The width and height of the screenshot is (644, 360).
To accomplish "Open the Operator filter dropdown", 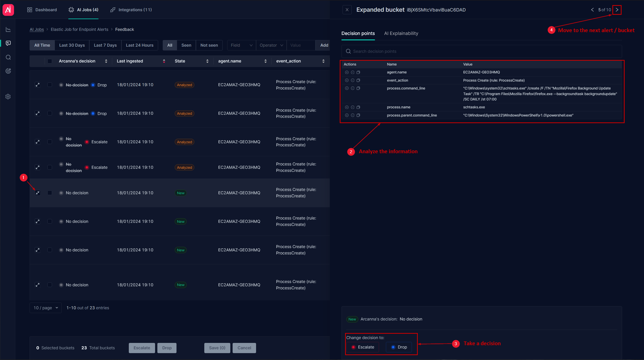I will (271, 45).
